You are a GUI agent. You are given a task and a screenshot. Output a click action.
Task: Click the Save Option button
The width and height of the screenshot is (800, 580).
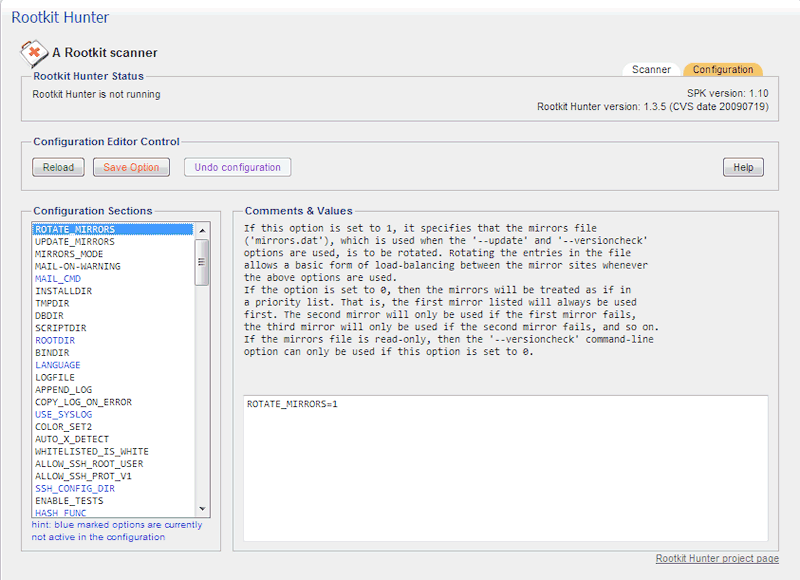131,168
